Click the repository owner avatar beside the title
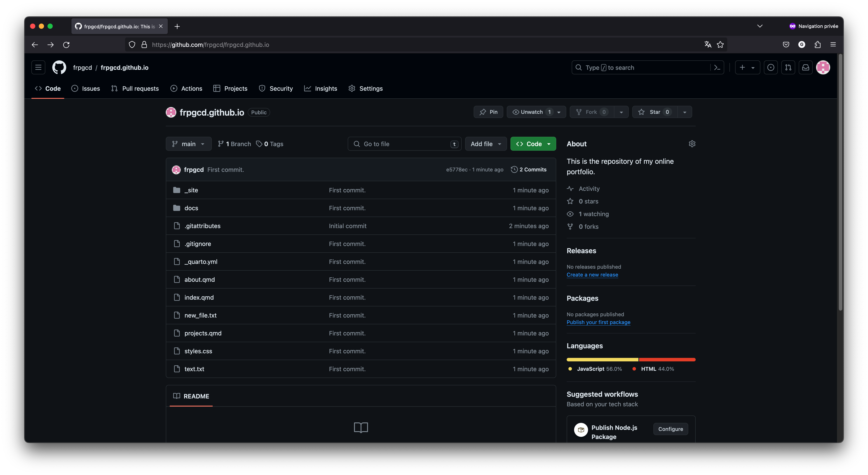Screen dimensions: 868x475 coord(171,112)
